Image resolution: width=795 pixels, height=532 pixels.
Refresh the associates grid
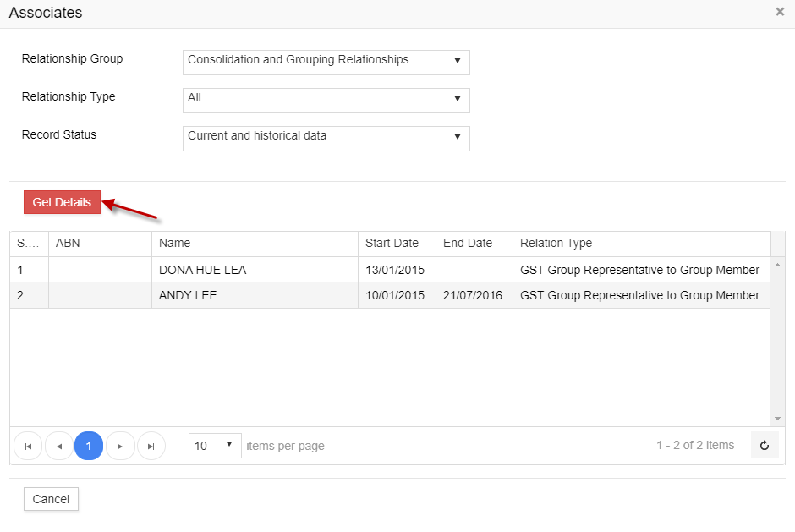point(764,446)
